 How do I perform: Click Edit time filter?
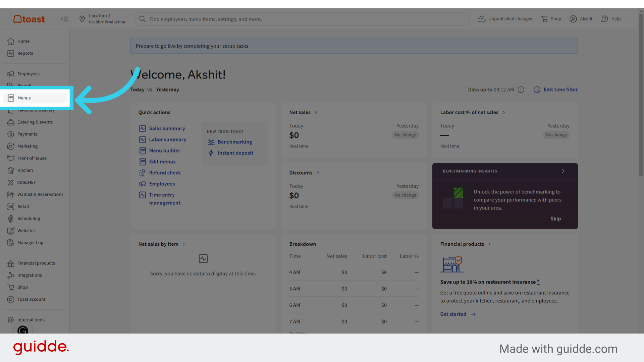point(556,89)
